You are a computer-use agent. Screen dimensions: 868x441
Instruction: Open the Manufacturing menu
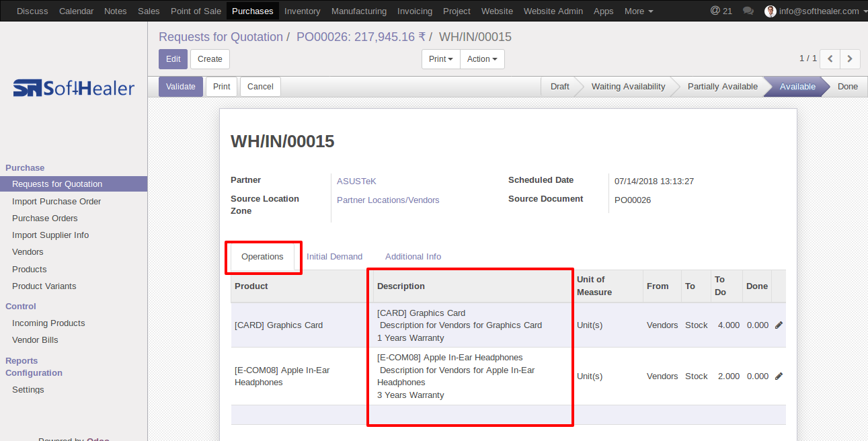tap(359, 11)
